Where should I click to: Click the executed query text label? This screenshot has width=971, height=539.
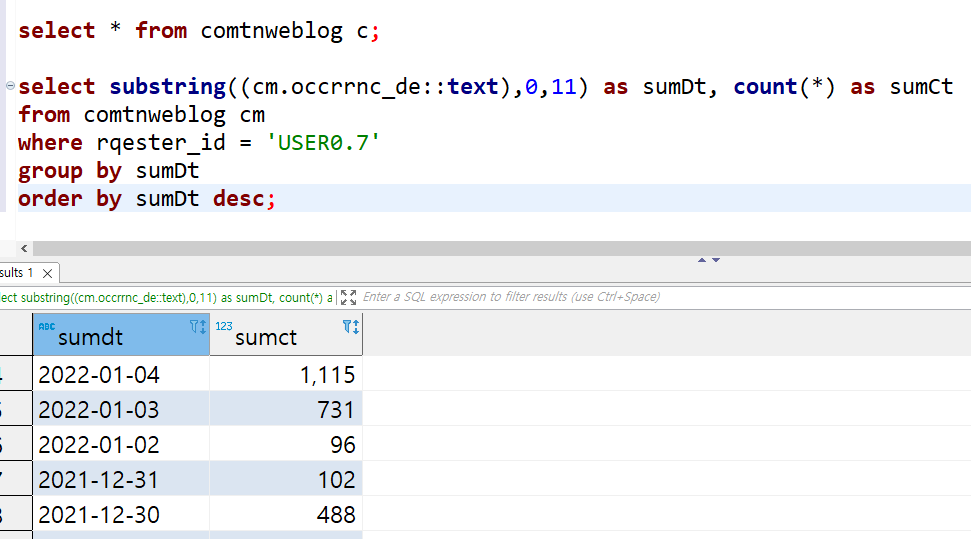(x=166, y=297)
